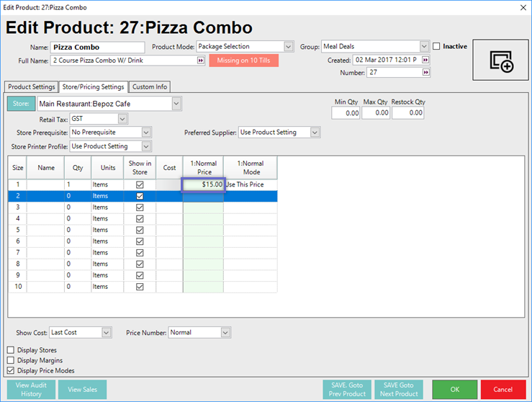Switch to the Product Settings tab
Viewport: 532px width, 402px height.
pos(31,87)
